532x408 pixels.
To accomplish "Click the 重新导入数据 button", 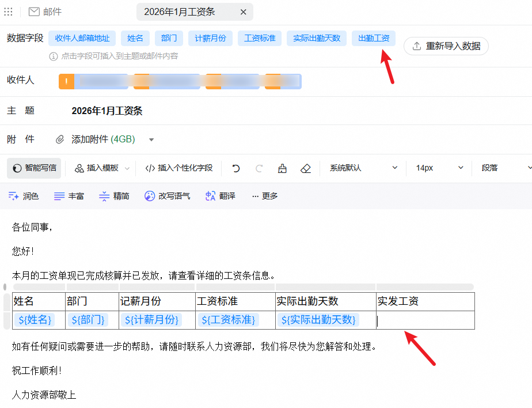I will click(x=446, y=46).
